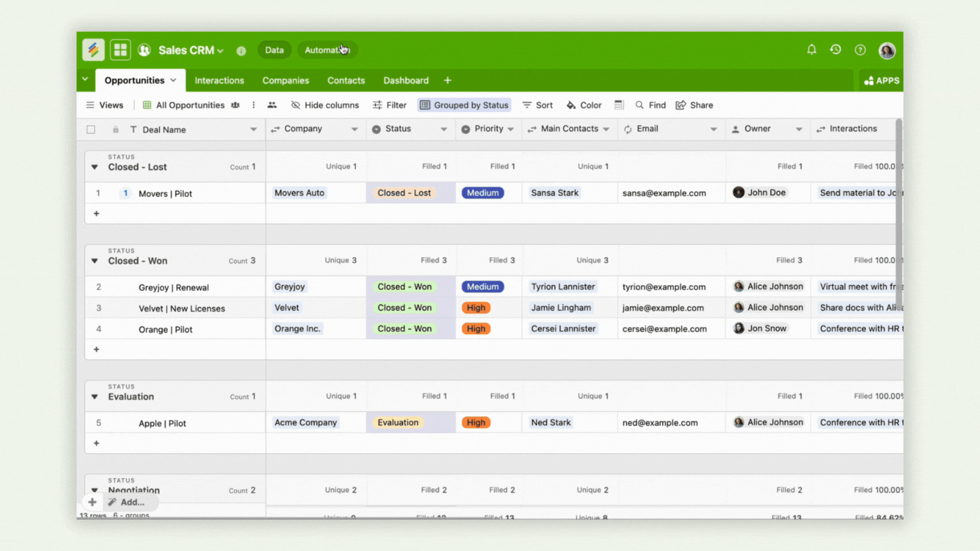Open the Status column dropdown arrow
The width and height of the screenshot is (980, 551).
(443, 129)
